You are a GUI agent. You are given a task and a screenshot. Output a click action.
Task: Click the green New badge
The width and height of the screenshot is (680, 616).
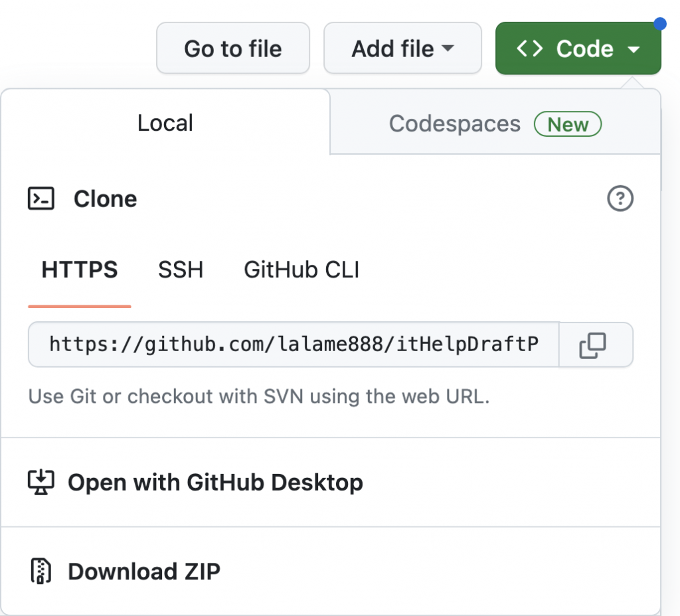(x=568, y=124)
